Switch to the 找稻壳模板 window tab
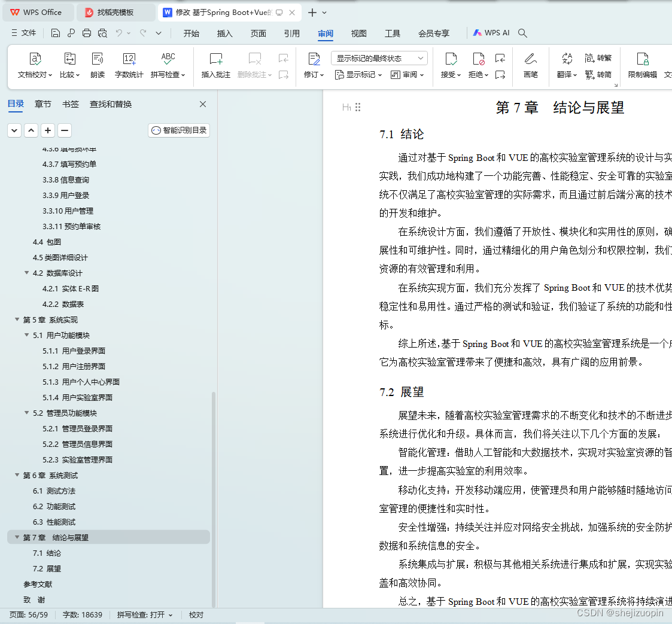The width and height of the screenshot is (672, 624). pos(115,13)
